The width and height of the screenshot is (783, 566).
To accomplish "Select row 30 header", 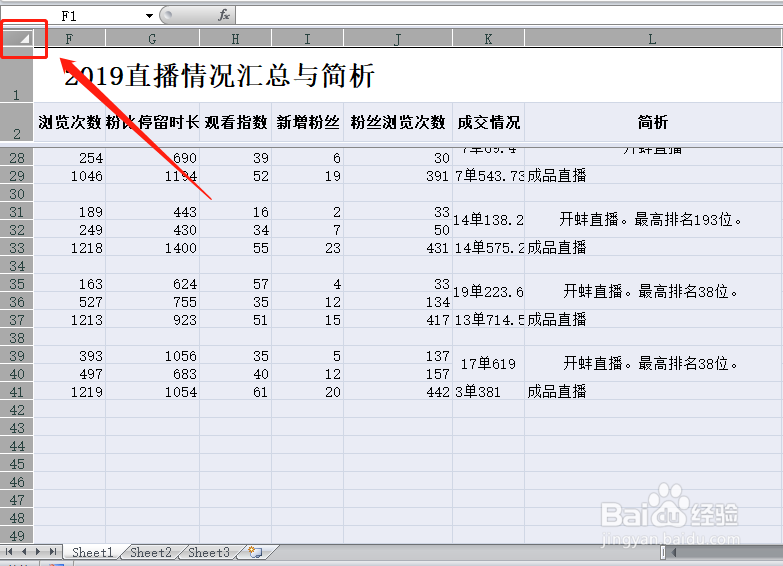I will point(16,193).
